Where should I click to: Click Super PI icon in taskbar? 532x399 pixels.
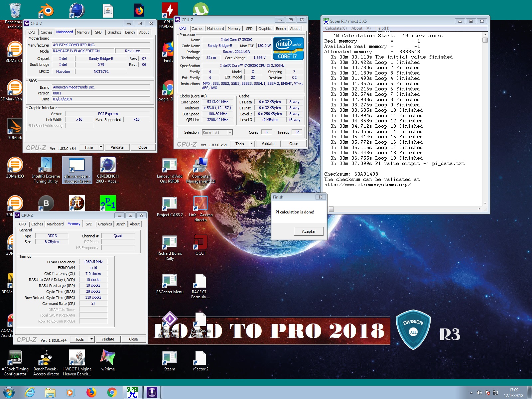pos(133,392)
